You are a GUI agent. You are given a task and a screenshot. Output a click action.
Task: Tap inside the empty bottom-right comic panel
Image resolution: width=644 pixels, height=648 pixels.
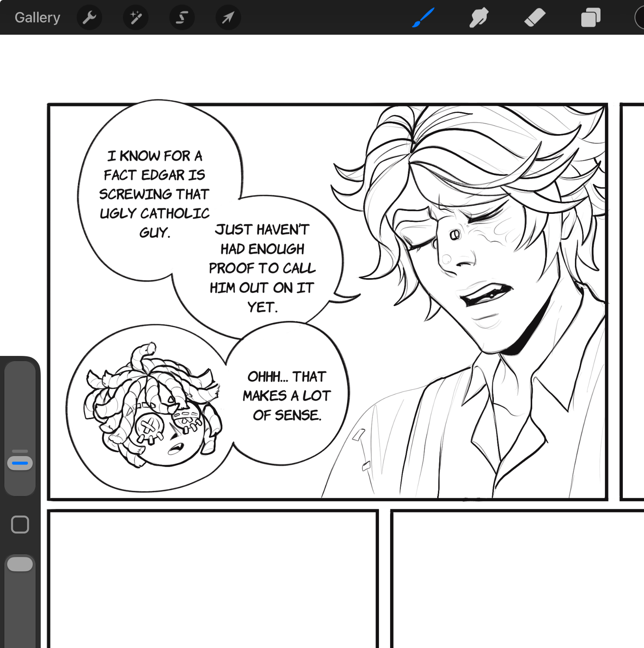point(517,579)
